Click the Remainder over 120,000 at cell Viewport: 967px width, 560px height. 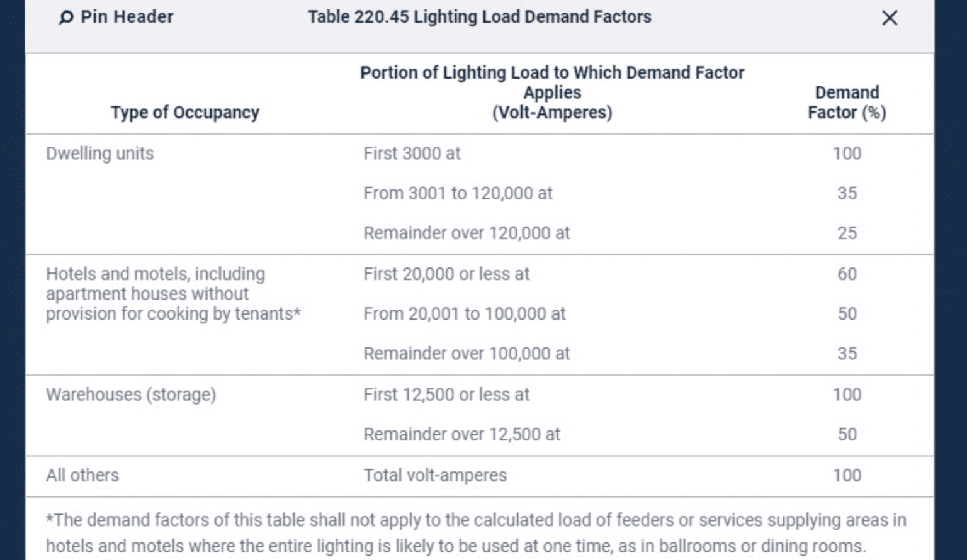tap(466, 232)
